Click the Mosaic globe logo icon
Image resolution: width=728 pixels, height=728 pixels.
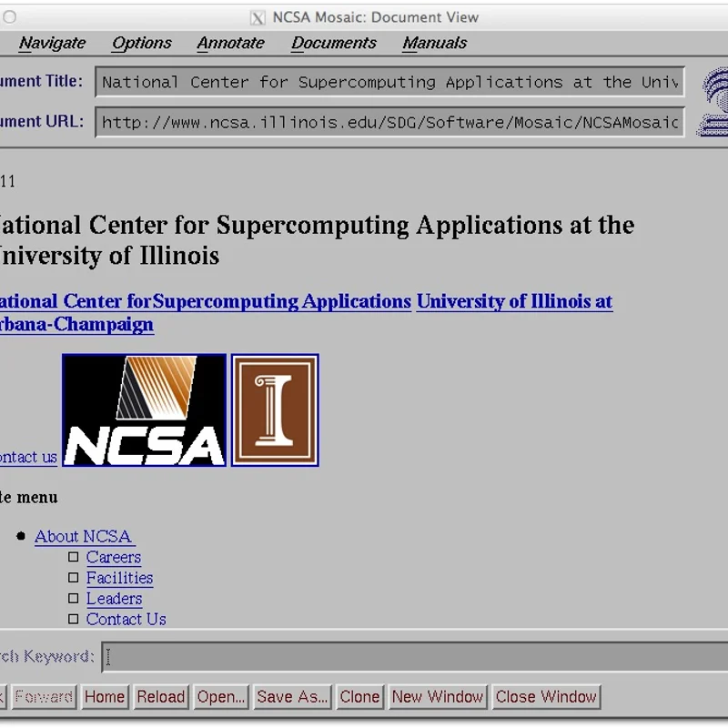coord(713,102)
